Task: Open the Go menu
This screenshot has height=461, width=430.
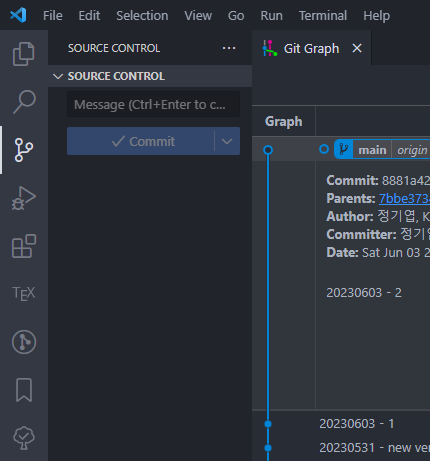Action: [x=236, y=16]
